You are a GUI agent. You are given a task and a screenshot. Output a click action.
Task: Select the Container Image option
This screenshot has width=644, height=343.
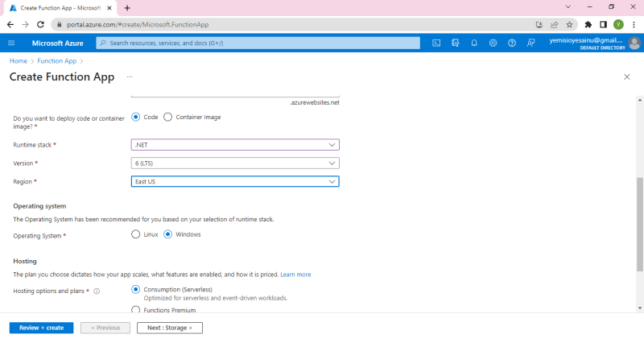[x=167, y=117]
